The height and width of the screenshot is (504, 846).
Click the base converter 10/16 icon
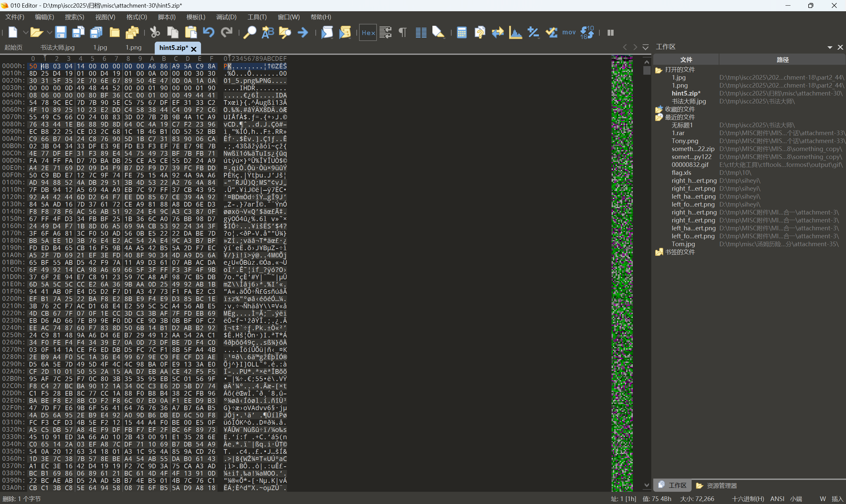point(587,33)
